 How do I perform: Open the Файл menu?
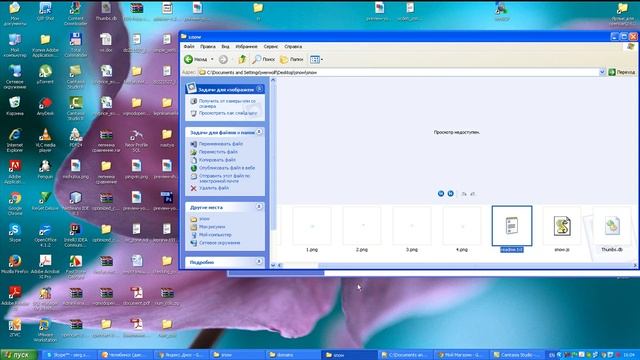coord(189,47)
